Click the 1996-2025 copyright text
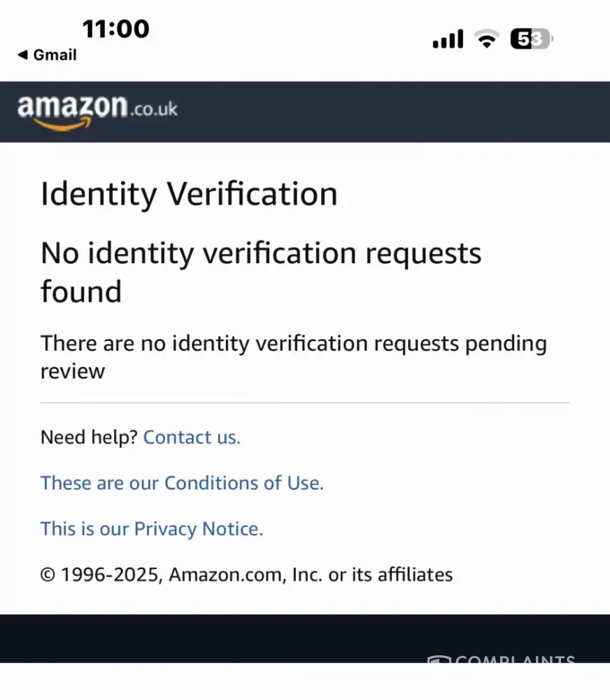The width and height of the screenshot is (610, 700). click(246, 575)
